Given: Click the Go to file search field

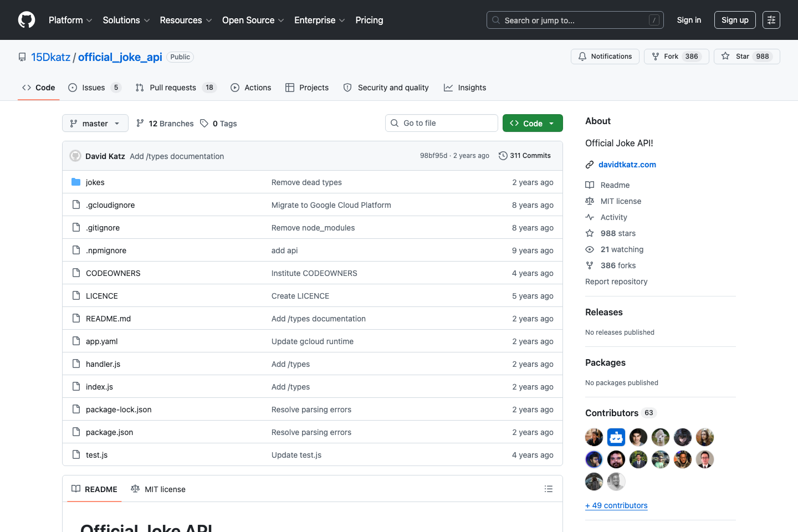Looking at the screenshot, I should click(441, 122).
